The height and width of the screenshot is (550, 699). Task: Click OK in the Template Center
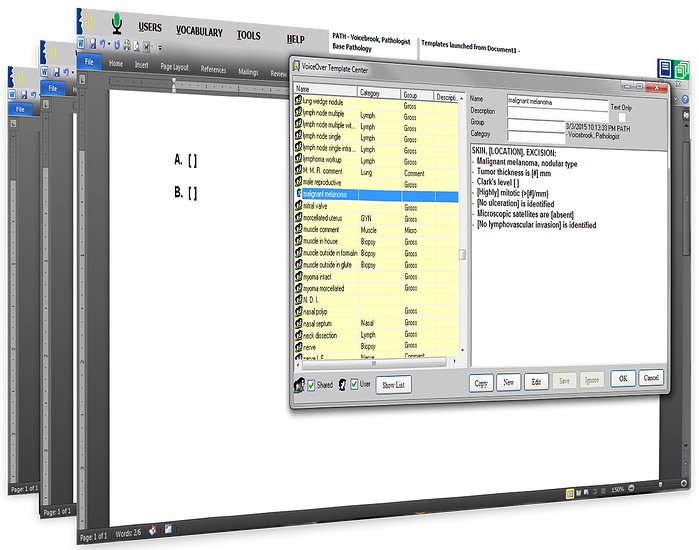click(623, 378)
